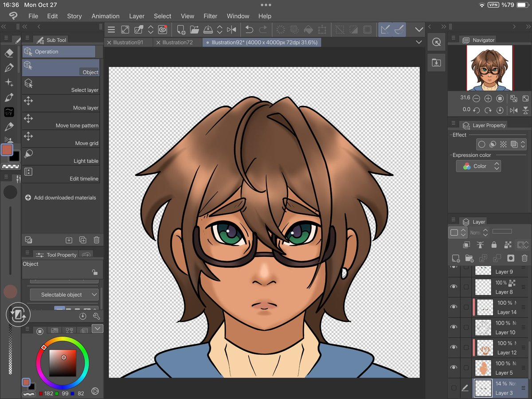Image resolution: width=532 pixels, height=399 pixels.
Task: Hide Layer 8 with its eye icon
Action: [x=454, y=287]
